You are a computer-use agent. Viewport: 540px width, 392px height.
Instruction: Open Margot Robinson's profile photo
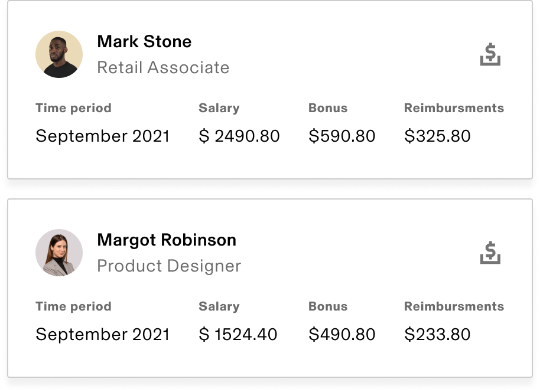(x=59, y=252)
